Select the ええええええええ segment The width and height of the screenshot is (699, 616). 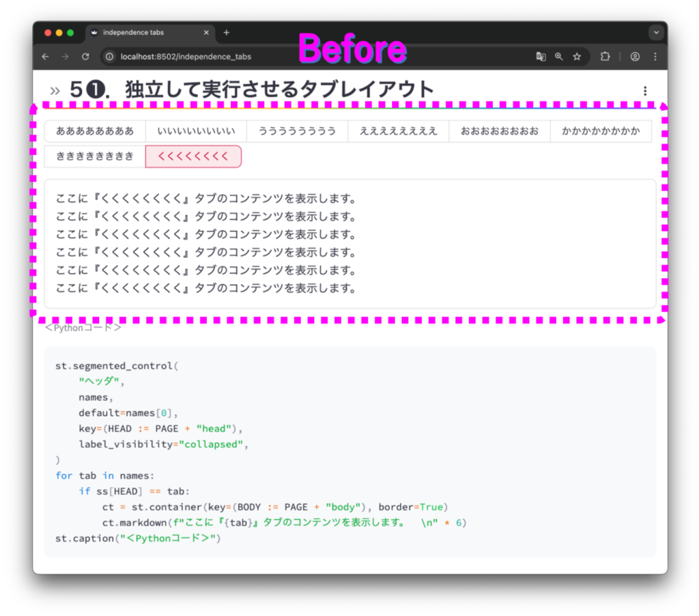pos(399,131)
